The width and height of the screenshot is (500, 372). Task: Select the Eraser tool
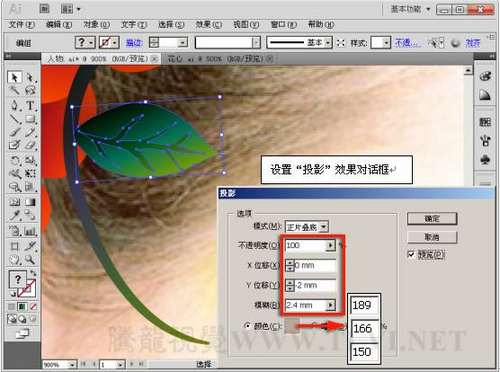(30, 145)
